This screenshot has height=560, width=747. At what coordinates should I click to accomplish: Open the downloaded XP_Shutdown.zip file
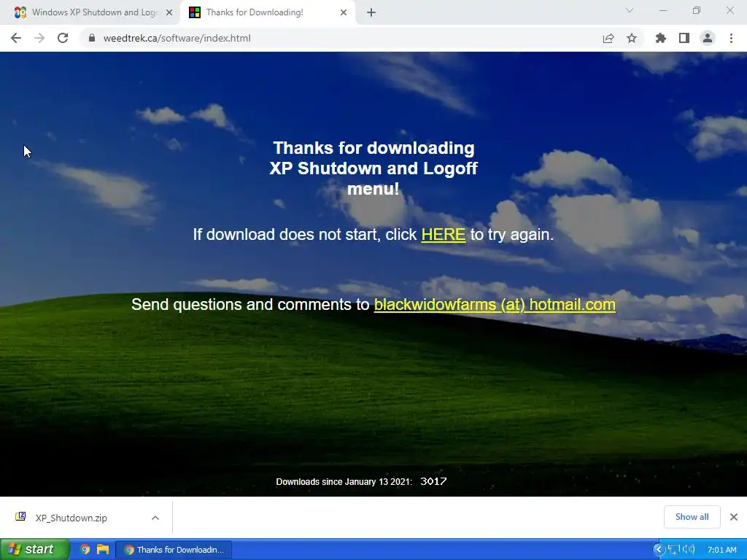pyautogui.click(x=71, y=518)
